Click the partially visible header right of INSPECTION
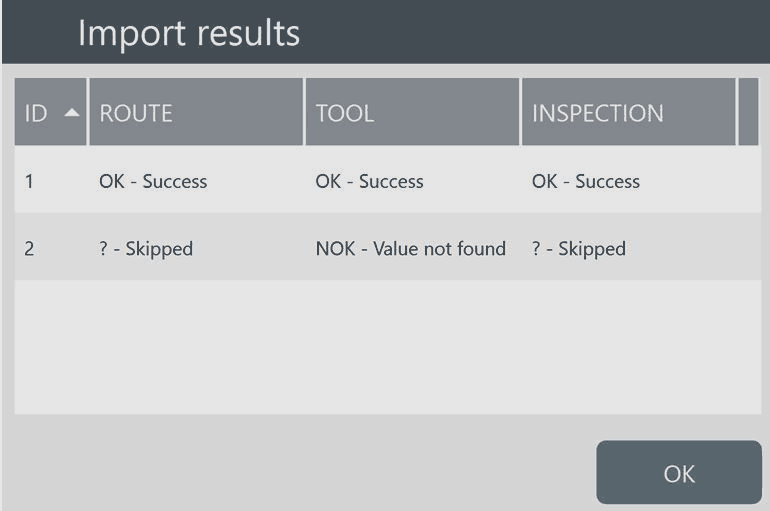The width and height of the screenshot is (770, 511). click(x=748, y=113)
